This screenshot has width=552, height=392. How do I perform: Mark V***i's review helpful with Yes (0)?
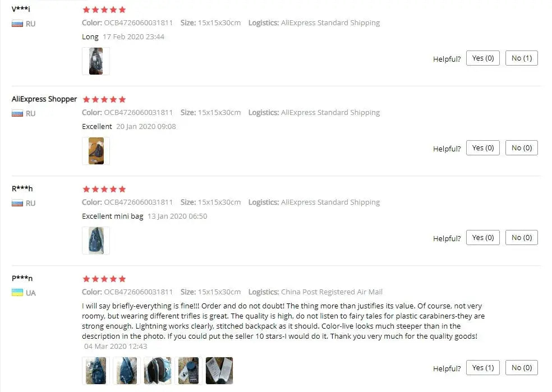[482, 58]
